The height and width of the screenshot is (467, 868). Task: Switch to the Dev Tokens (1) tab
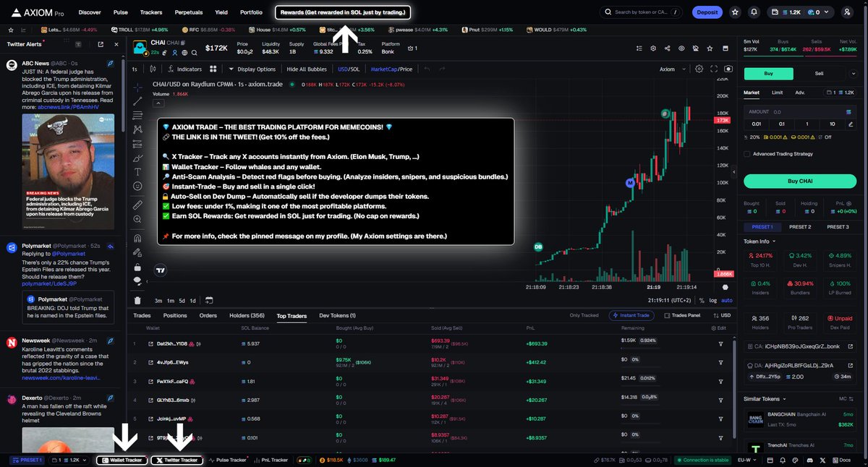[338, 315]
